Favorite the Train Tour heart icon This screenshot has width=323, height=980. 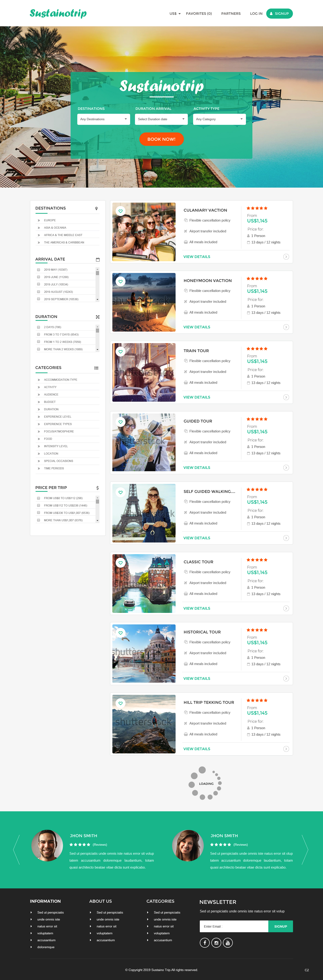121,351
